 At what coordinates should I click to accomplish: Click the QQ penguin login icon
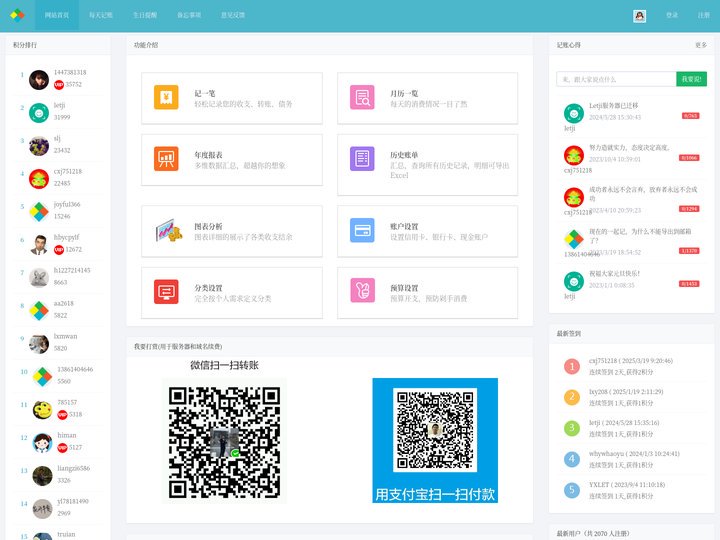[640, 16]
